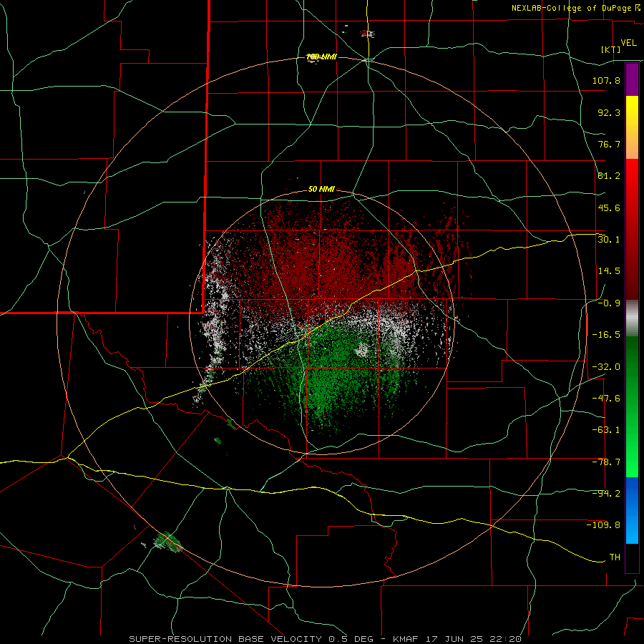Image resolution: width=644 pixels, height=644 pixels.
Task: Click the 50 NMI range ring label
Action: tap(321, 190)
